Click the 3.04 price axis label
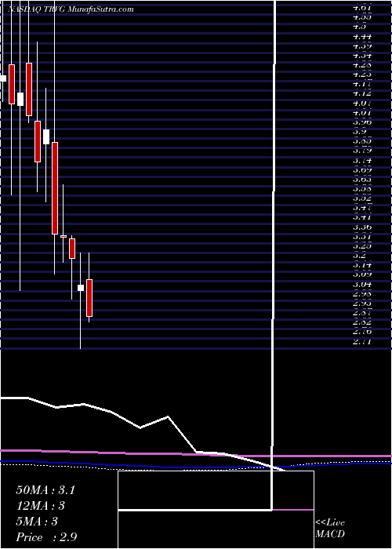The image size is (392, 549). point(362,284)
